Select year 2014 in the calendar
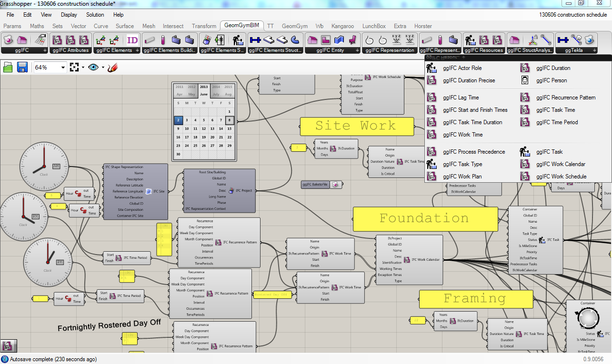This screenshot has height=364, width=612. (x=216, y=87)
